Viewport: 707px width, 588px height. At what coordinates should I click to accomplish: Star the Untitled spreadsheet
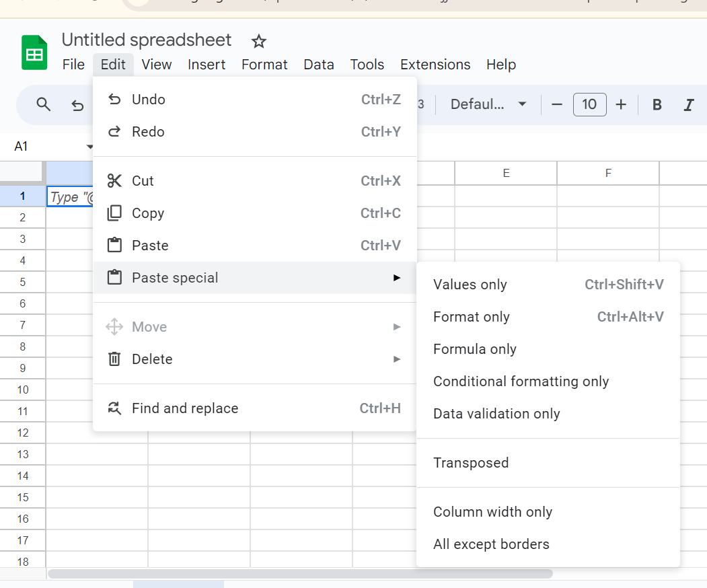pyautogui.click(x=258, y=41)
